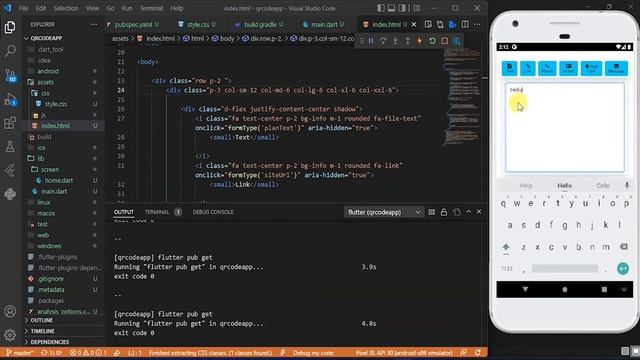
Task: Open the Source Control view
Action: 10,76
